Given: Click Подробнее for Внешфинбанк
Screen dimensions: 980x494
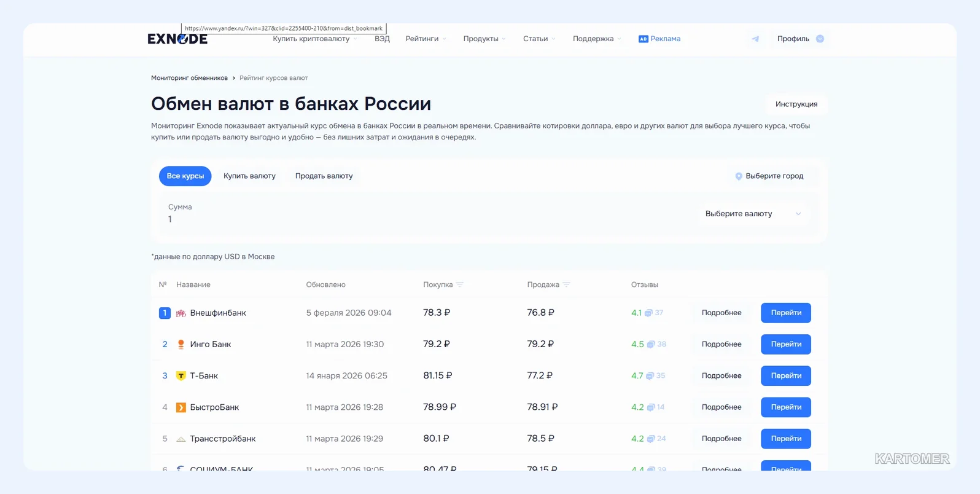Looking at the screenshot, I should pos(721,313).
